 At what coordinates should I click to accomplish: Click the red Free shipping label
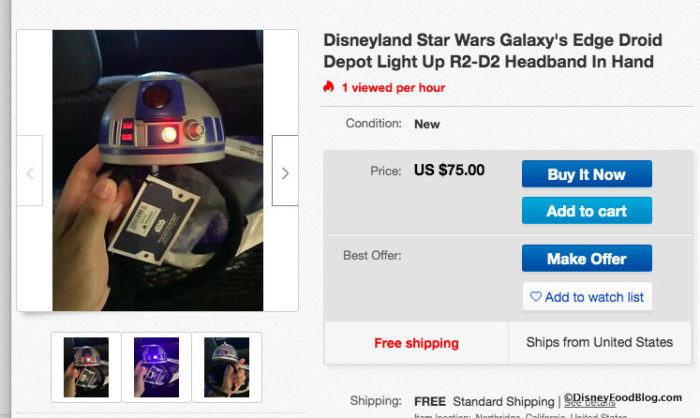coord(416,343)
